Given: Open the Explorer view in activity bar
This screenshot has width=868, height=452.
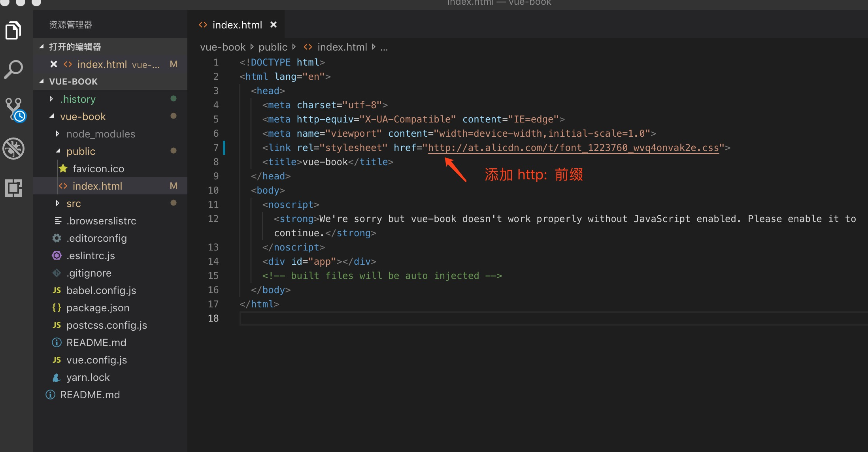Looking at the screenshot, I should pos(13,30).
